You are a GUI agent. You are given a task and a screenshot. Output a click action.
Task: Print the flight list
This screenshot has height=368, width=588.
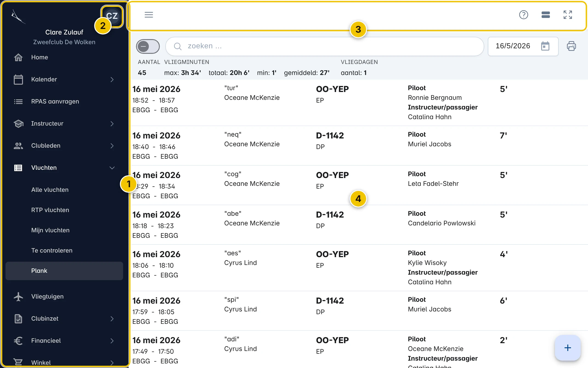(x=571, y=46)
